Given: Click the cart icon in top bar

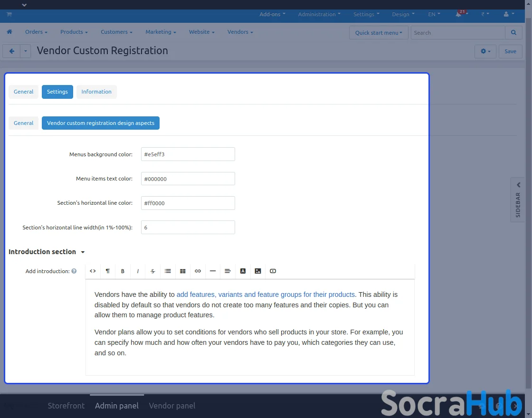Looking at the screenshot, I should click(x=9, y=14).
